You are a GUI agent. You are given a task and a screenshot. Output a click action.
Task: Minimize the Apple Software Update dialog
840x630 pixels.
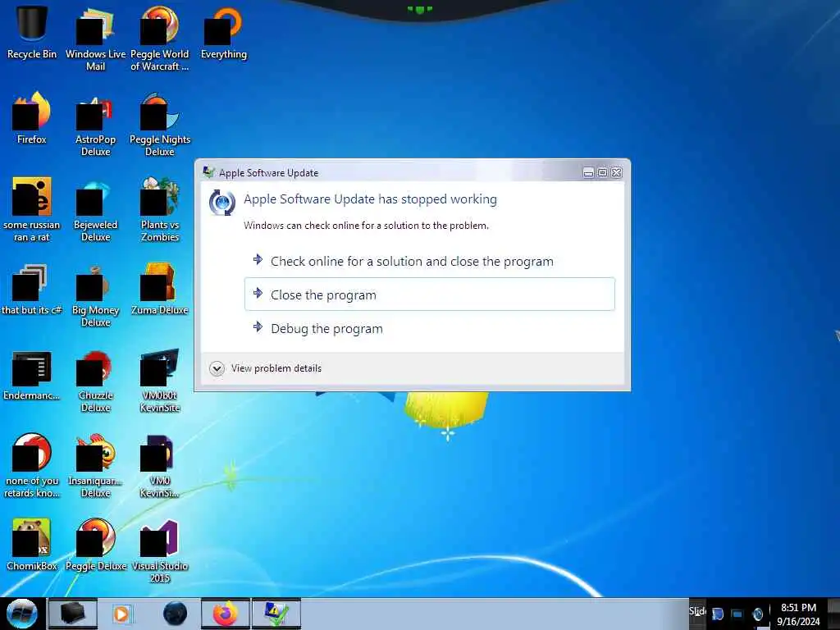[x=588, y=172]
